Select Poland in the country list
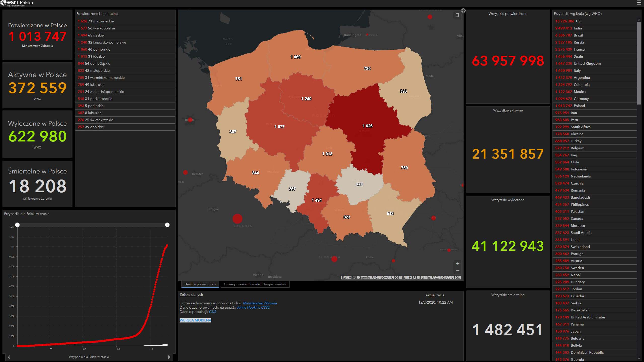Screen dimensions: 644x362 tap(579, 106)
